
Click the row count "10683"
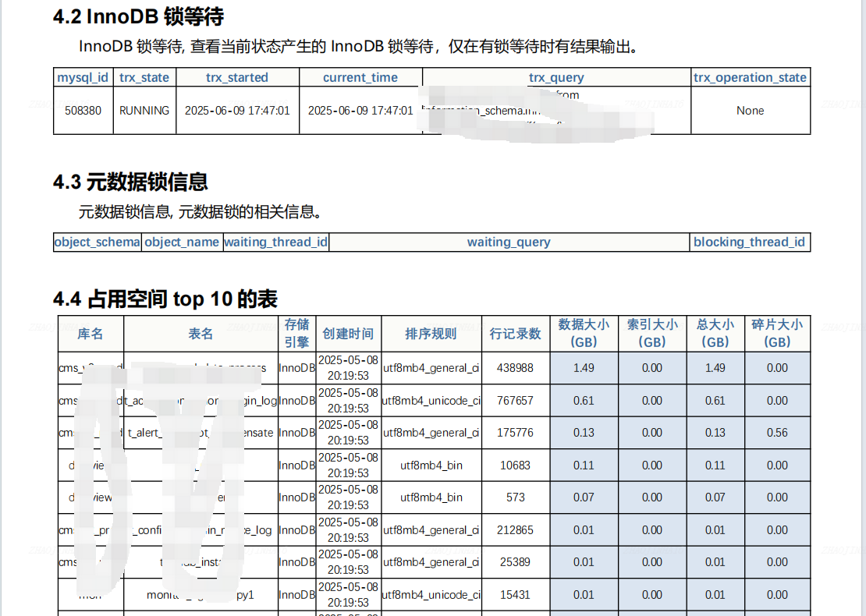[x=515, y=466]
